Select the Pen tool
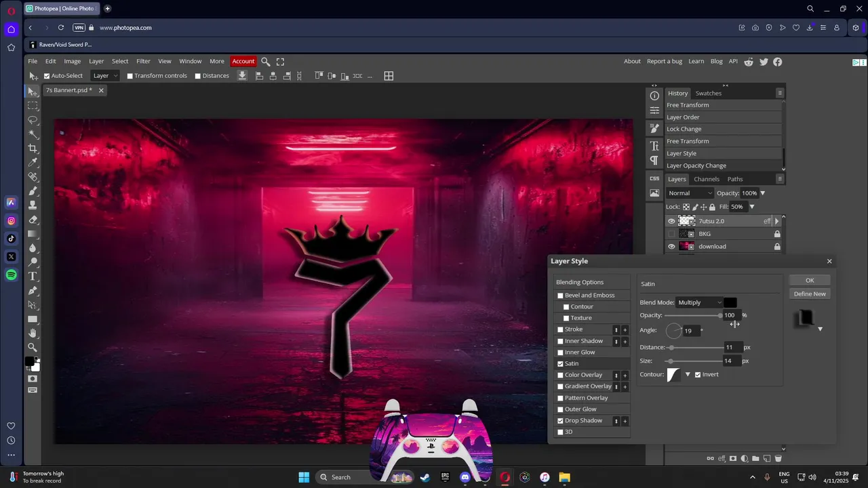 pyautogui.click(x=33, y=291)
